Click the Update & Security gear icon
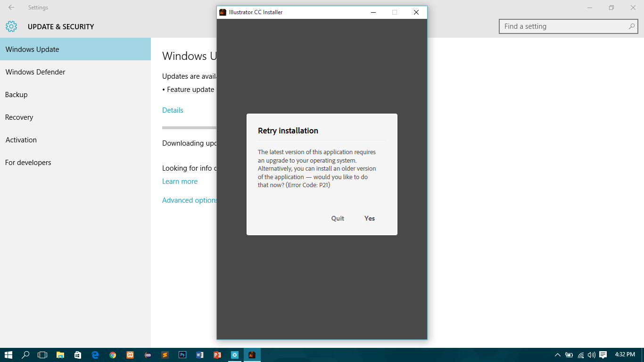644x362 pixels. 11,26
